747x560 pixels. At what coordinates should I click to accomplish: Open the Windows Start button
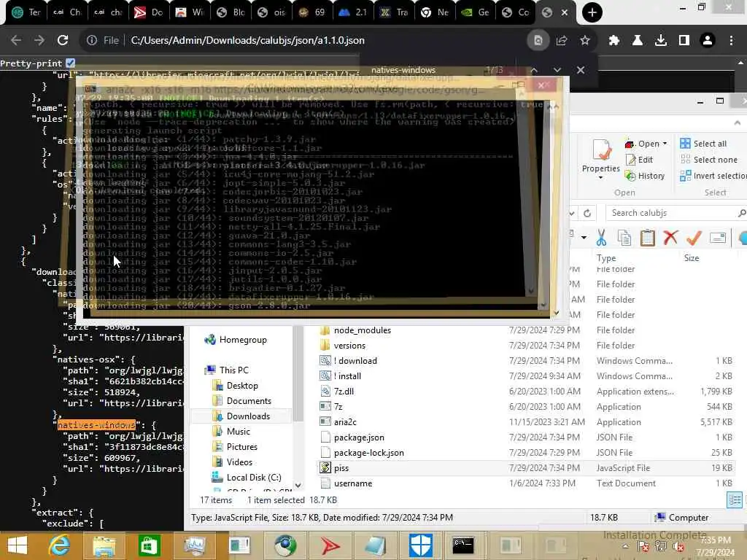click(x=18, y=545)
